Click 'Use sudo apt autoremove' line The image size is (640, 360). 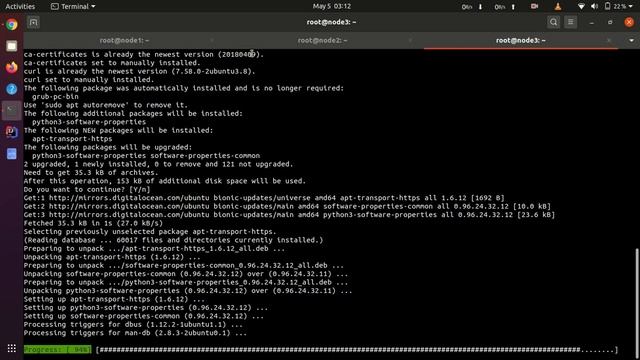point(106,105)
